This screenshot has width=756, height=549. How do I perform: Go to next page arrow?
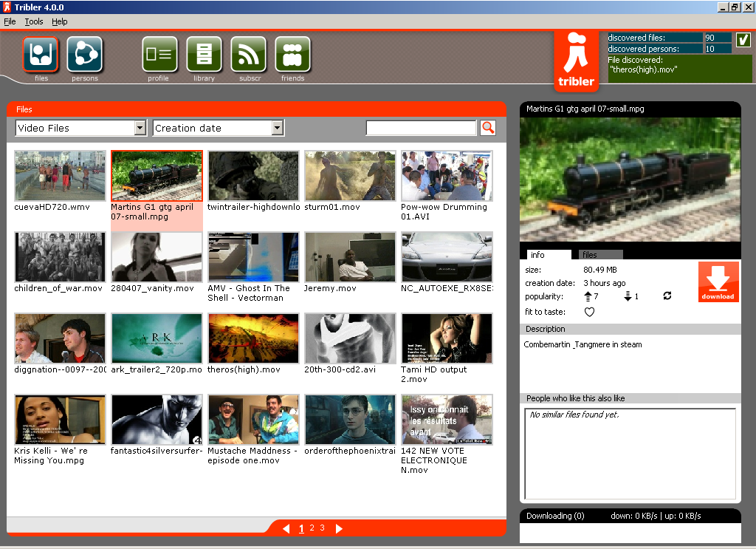[339, 528]
